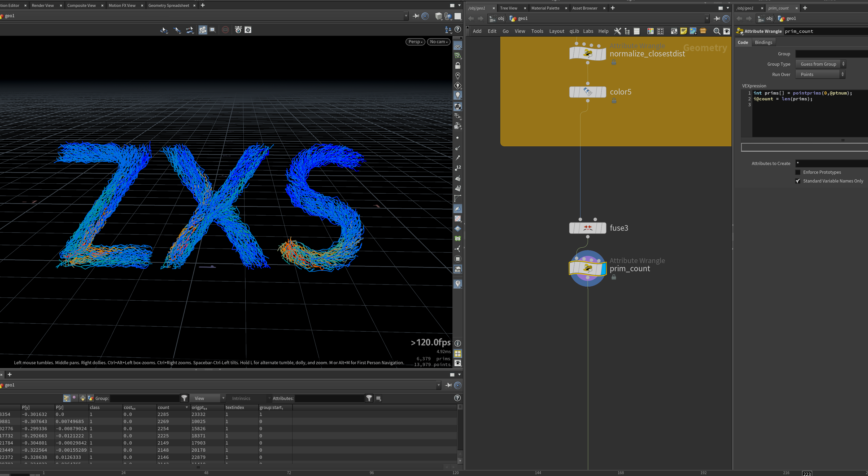
Task: Switch to the Bindings tab
Action: (763, 42)
